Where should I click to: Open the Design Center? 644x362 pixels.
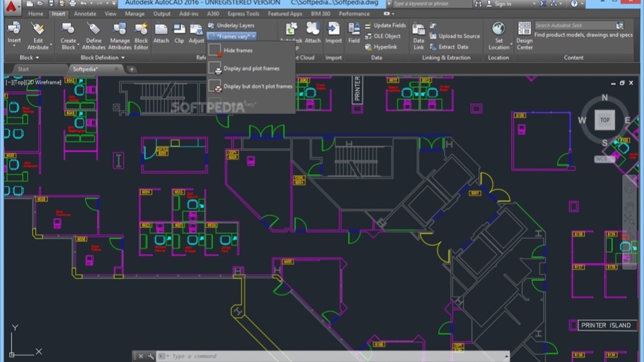coord(525,36)
